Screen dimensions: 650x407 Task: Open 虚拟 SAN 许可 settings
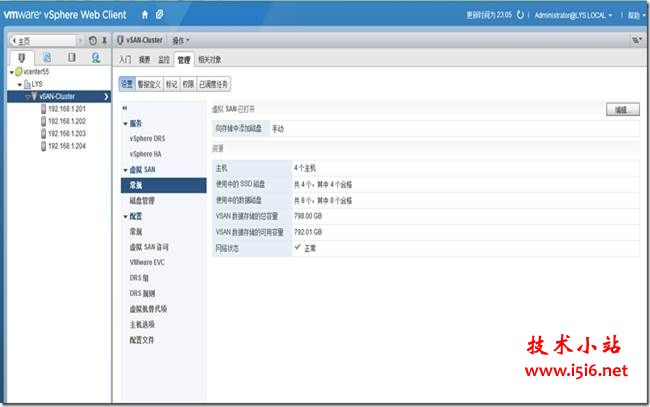coord(149,247)
